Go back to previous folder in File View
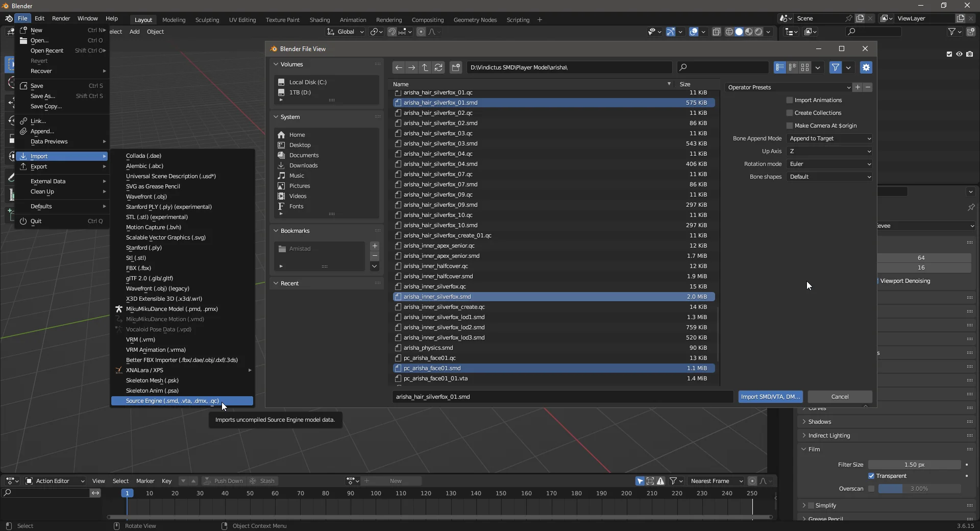 click(399, 67)
